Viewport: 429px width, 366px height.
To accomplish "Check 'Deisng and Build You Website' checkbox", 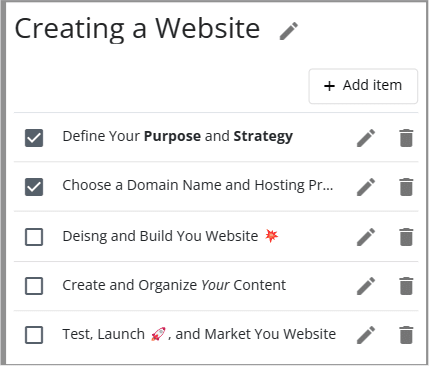I will tap(34, 237).
